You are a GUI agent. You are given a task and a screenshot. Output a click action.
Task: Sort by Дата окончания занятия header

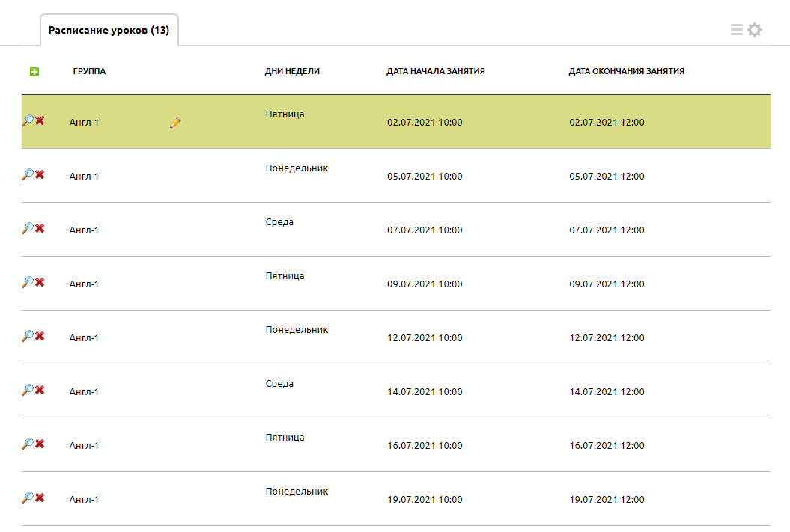(626, 72)
